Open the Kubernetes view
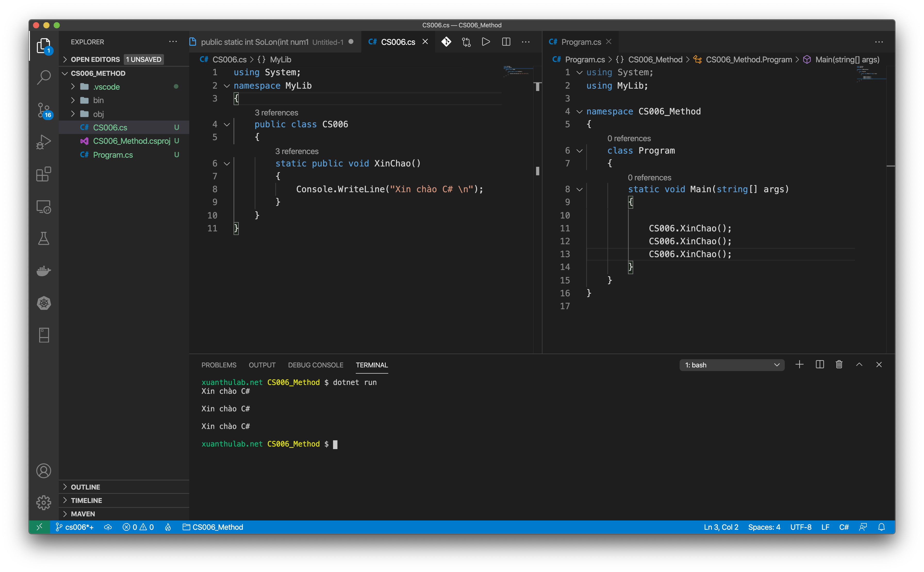The width and height of the screenshot is (924, 572). [x=44, y=303]
